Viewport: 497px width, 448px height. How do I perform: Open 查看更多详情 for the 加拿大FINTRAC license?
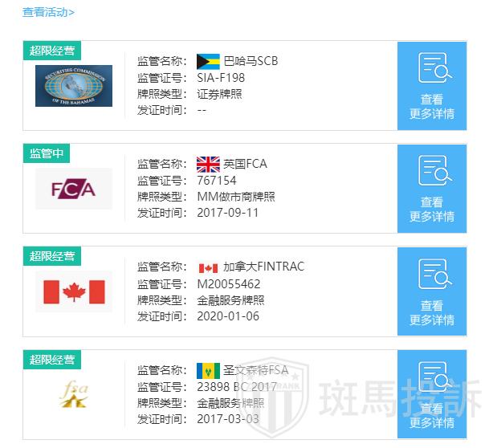(x=432, y=312)
